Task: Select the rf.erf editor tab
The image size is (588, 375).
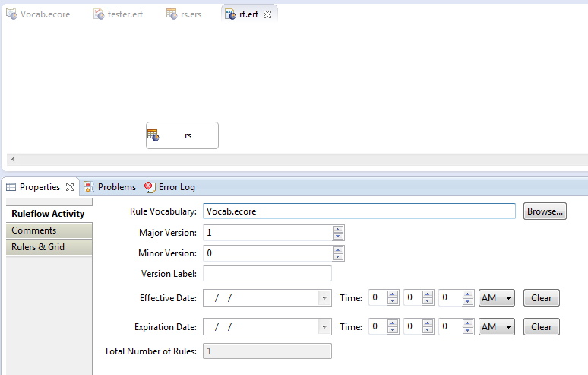Action: (x=248, y=14)
